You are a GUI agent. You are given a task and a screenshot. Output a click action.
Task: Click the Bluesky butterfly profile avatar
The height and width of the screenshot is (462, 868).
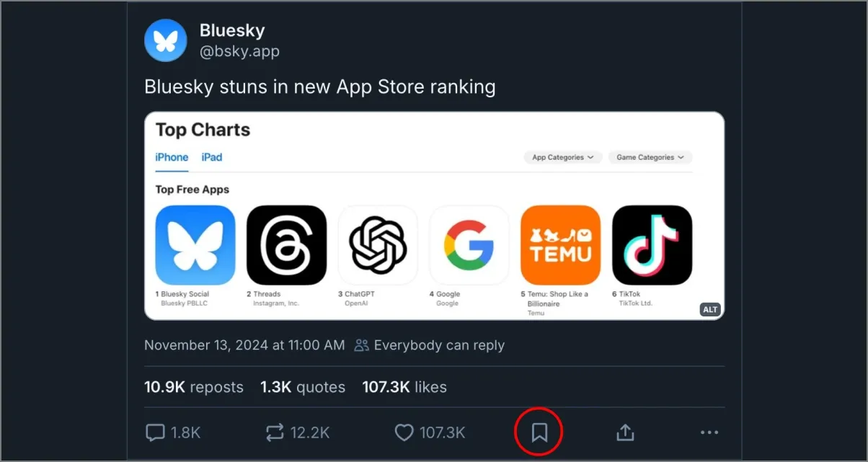[166, 40]
